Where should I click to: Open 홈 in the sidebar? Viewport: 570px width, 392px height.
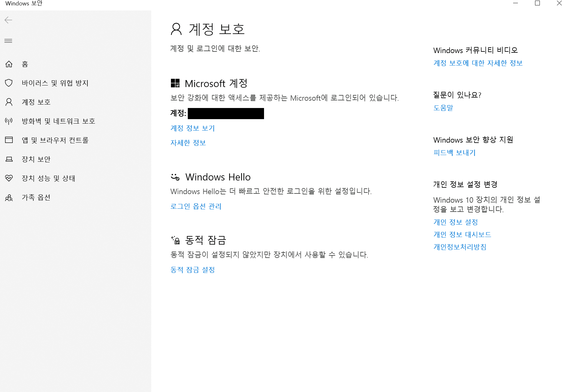pos(25,64)
